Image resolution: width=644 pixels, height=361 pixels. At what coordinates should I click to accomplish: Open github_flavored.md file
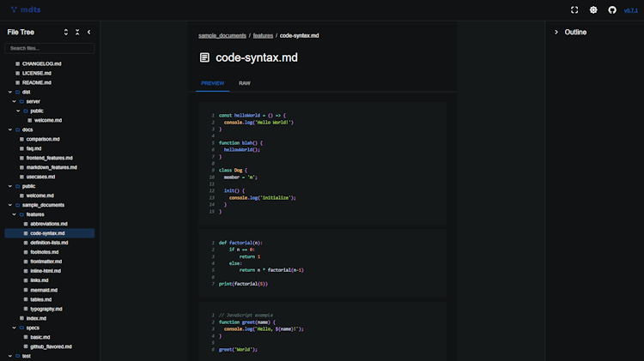tap(51, 346)
